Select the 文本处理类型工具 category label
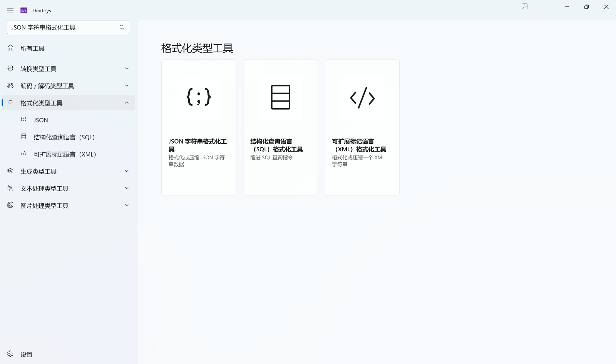Image resolution: width=616 pixels, height=364 pixels. point(45,189)
